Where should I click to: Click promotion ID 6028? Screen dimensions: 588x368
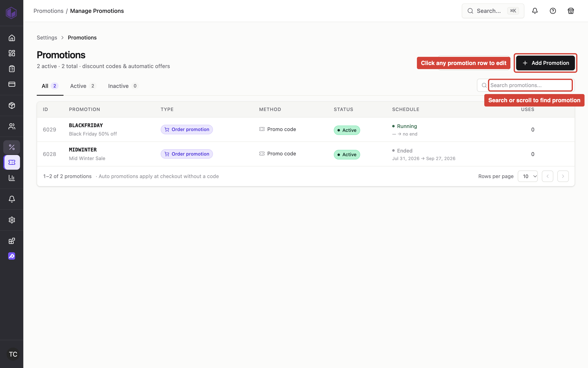click(50, 154)
